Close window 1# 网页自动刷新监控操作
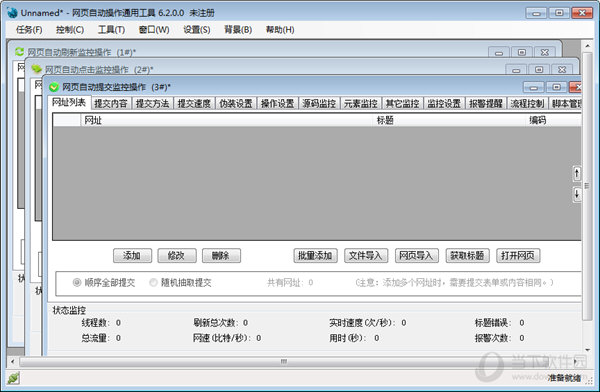 click(545, 52)
